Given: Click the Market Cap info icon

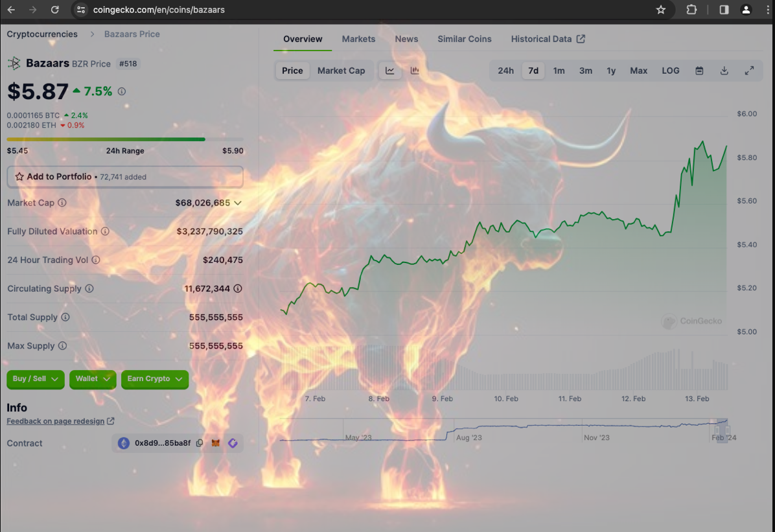Looking at the screenshot, I should coord(62,202).
